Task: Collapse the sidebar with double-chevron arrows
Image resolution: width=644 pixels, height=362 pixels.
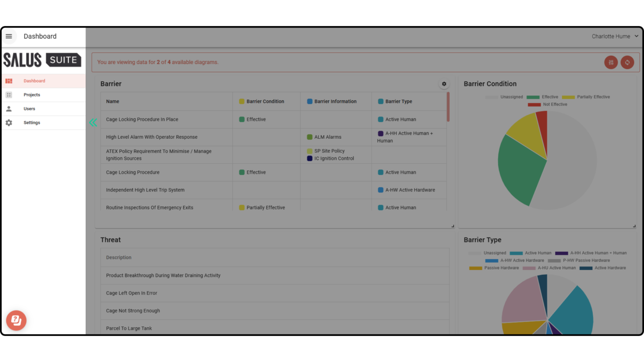Action: [93, 122]
